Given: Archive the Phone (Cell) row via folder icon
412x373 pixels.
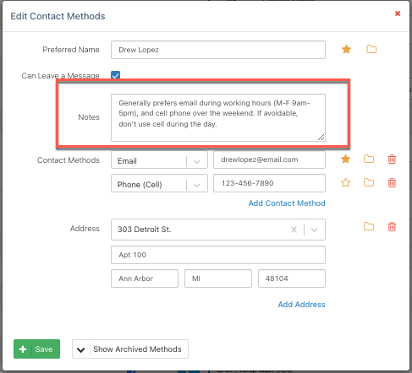Looking at the screenshot, I should tap(369, 183).
